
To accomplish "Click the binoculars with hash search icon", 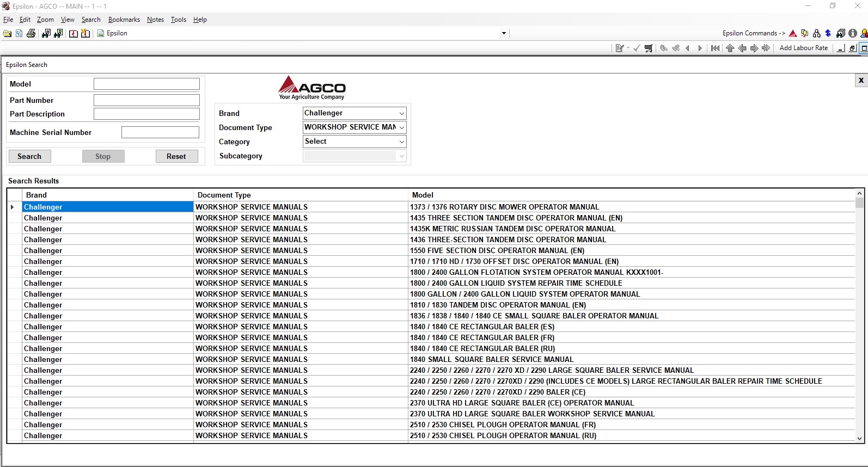I will (x=46, y=33).
